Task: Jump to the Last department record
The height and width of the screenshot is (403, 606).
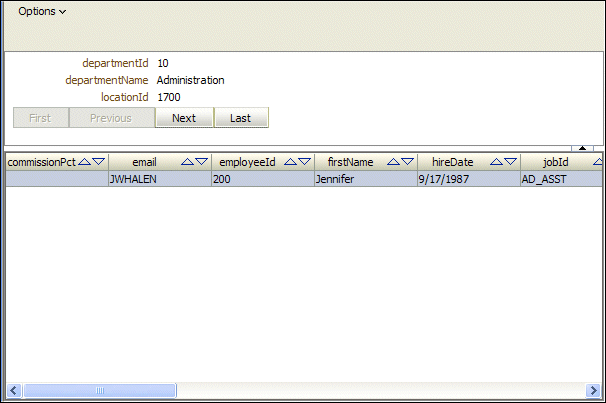Action: (x=241, y=118)
